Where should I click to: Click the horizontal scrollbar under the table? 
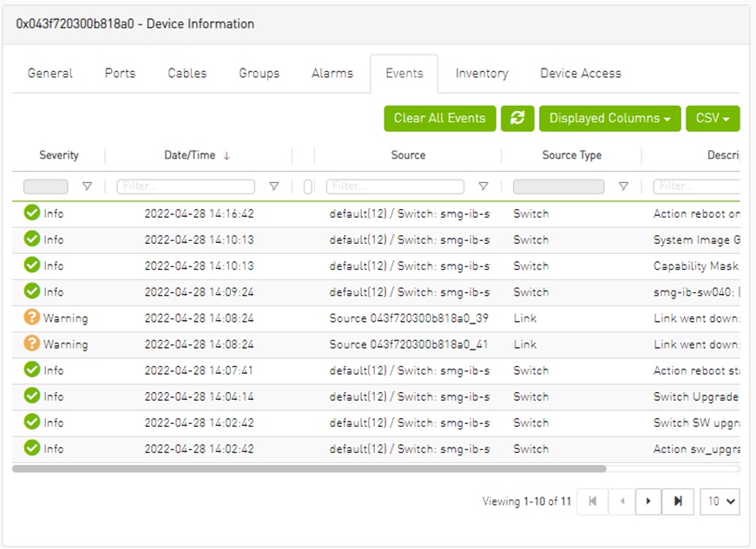pyautogui.click(x=309, y=468)
